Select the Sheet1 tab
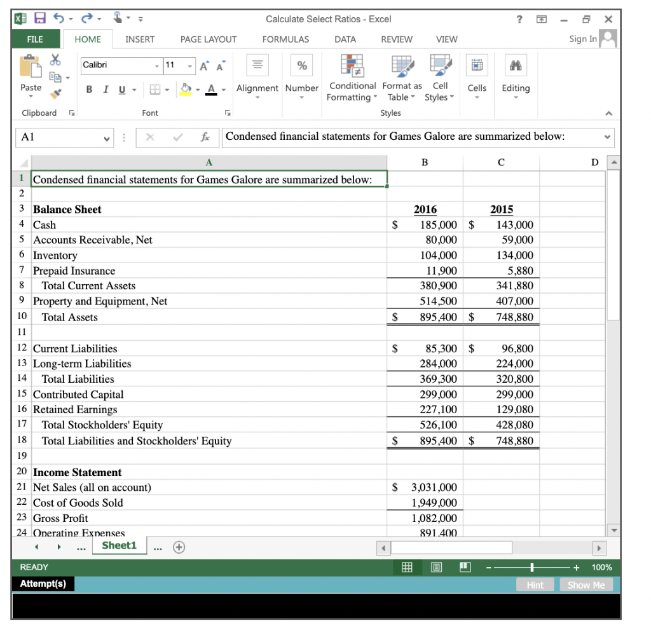The height and width of the screenshot is (644, 651). click(119, 545)
